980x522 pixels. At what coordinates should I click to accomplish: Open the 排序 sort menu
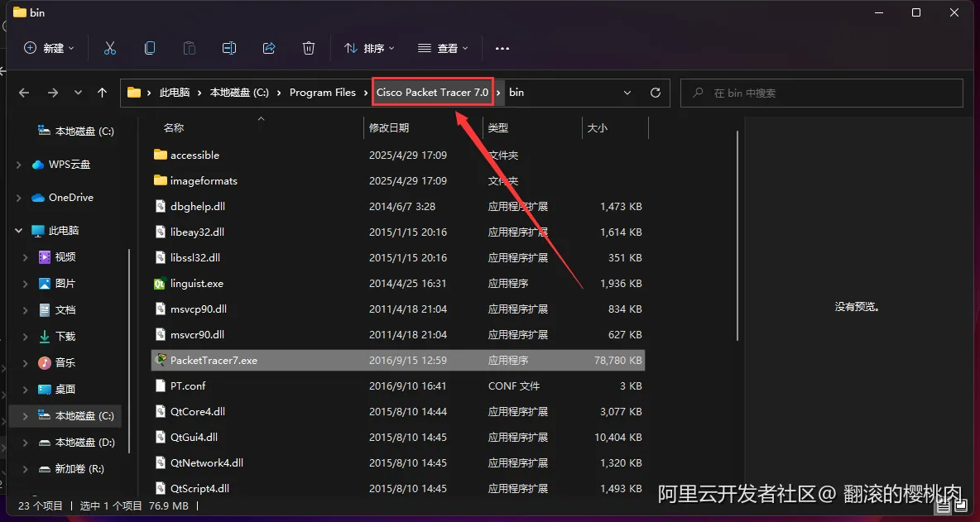369,48
